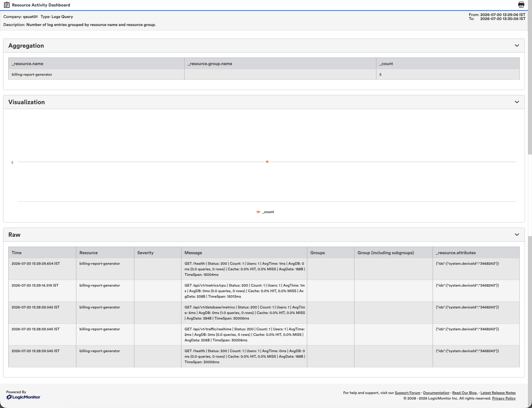Click the Aggregation section title
This screenshot has height=408, width=532.
point(26,46)
